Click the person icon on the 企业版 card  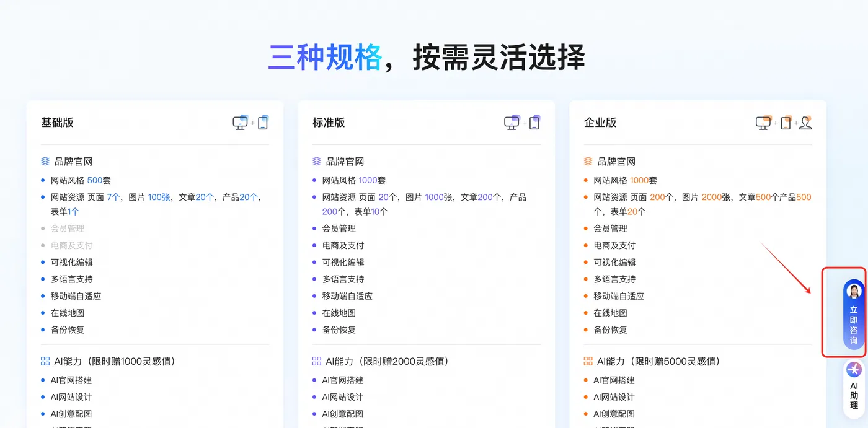(x=805, y=123)
